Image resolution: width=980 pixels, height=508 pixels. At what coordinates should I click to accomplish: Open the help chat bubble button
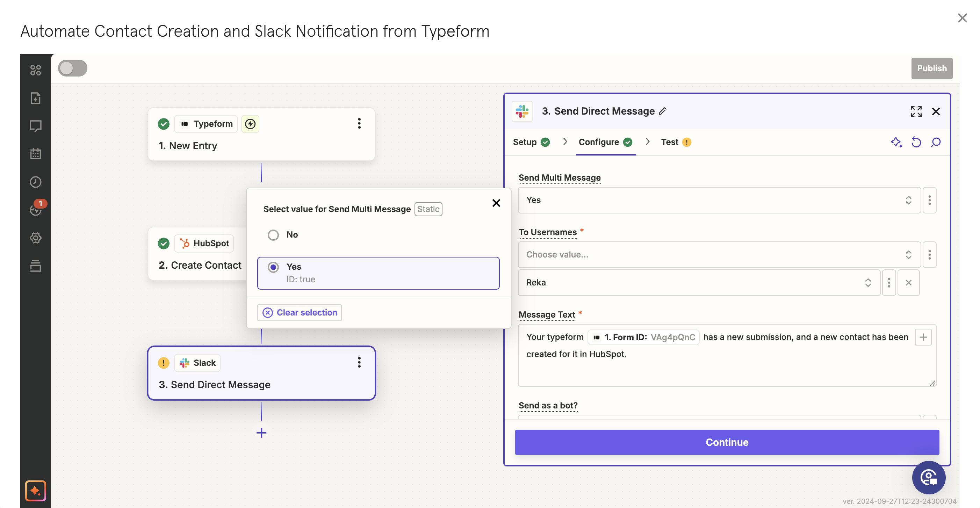point(928,477)
